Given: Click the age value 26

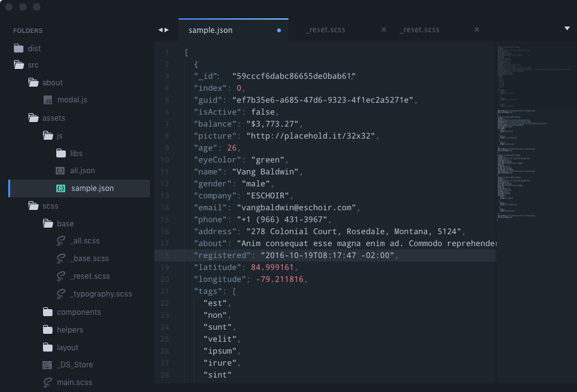Looking at the screenshot, I should pos(232,148).
